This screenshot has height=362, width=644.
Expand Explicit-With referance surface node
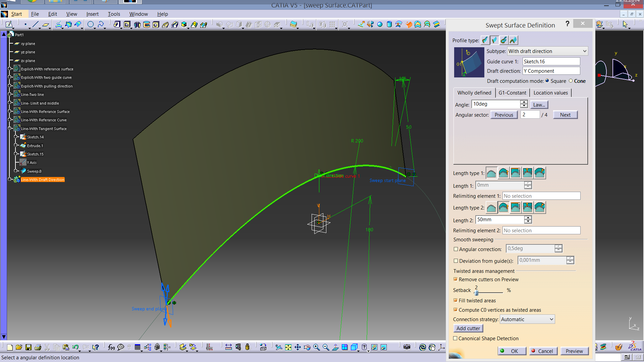pos(9,69)
